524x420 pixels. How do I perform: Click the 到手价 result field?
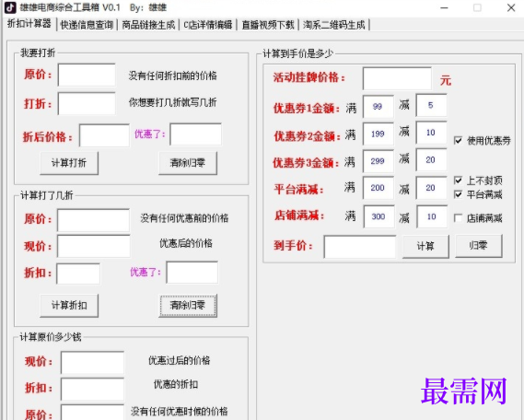coord(360,247)
